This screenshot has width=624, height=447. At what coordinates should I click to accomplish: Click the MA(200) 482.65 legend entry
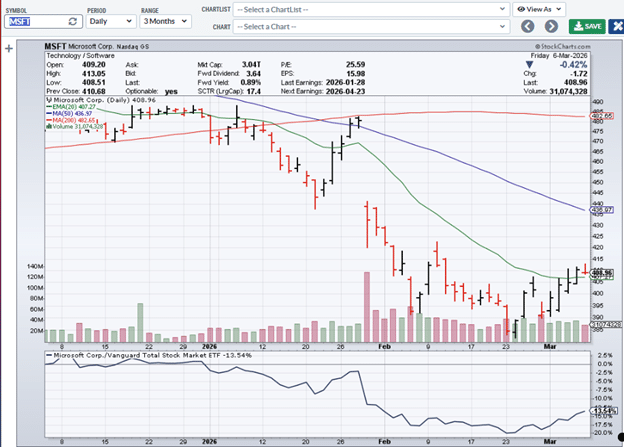71,120
